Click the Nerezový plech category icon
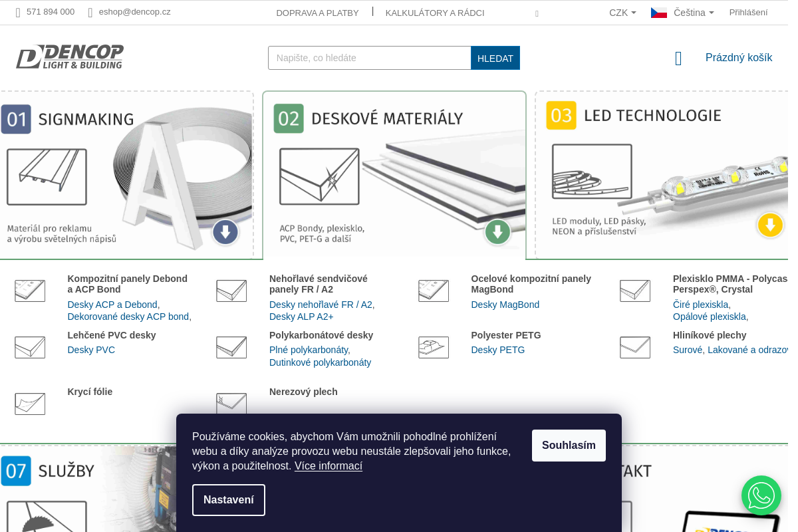The image size is (798, 532). point(231,403)
